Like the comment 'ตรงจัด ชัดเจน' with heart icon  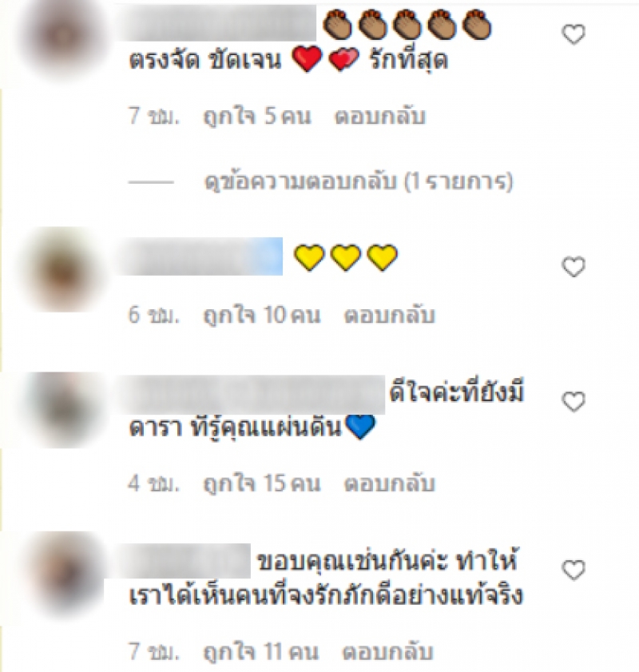click(574, 34)
